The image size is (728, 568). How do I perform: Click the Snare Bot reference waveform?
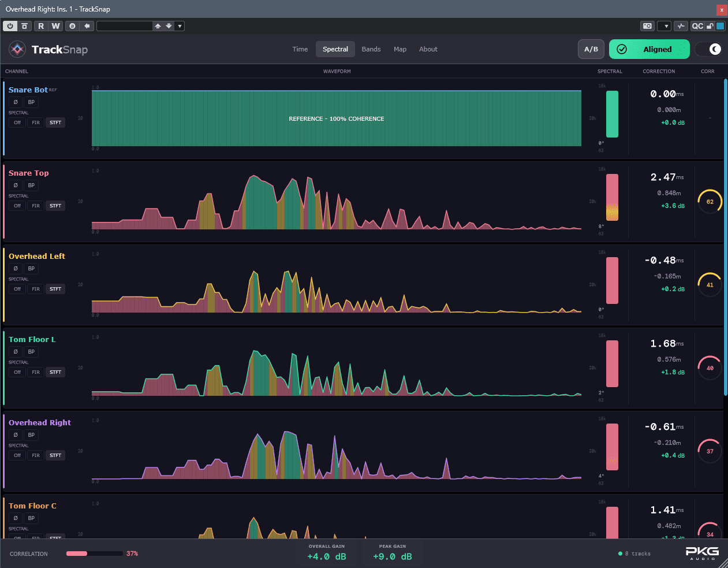tap(337, 118)
